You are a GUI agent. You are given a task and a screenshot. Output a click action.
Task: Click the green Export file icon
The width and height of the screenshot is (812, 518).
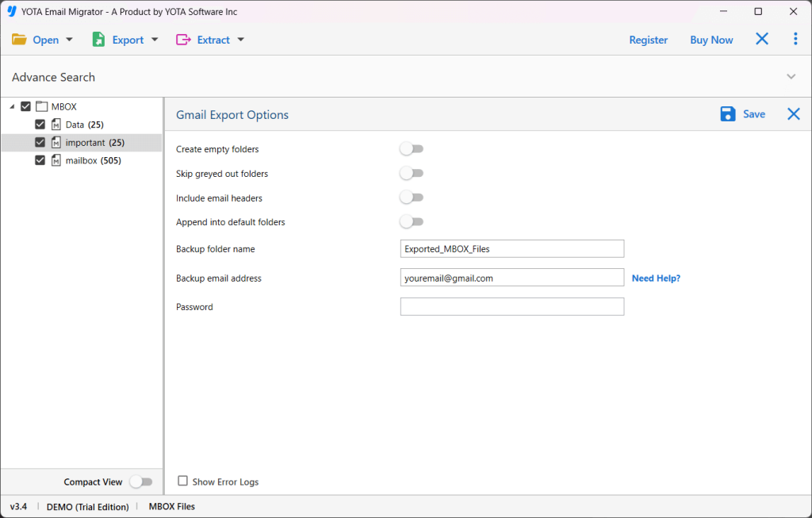[98, 40]
